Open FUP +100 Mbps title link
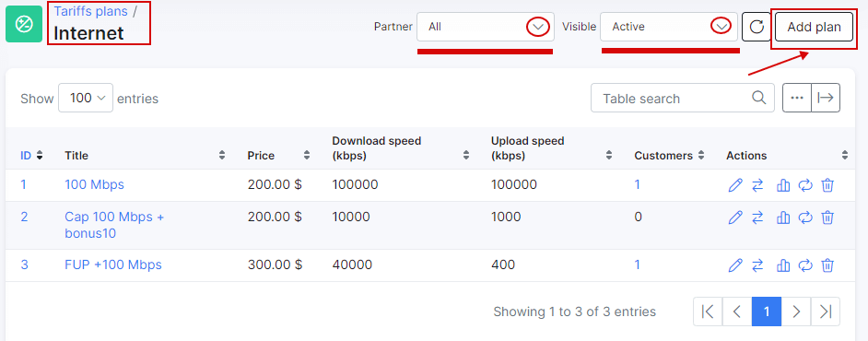Image resolution: width=868 pixels, height=341 pixels. point(113,265)
